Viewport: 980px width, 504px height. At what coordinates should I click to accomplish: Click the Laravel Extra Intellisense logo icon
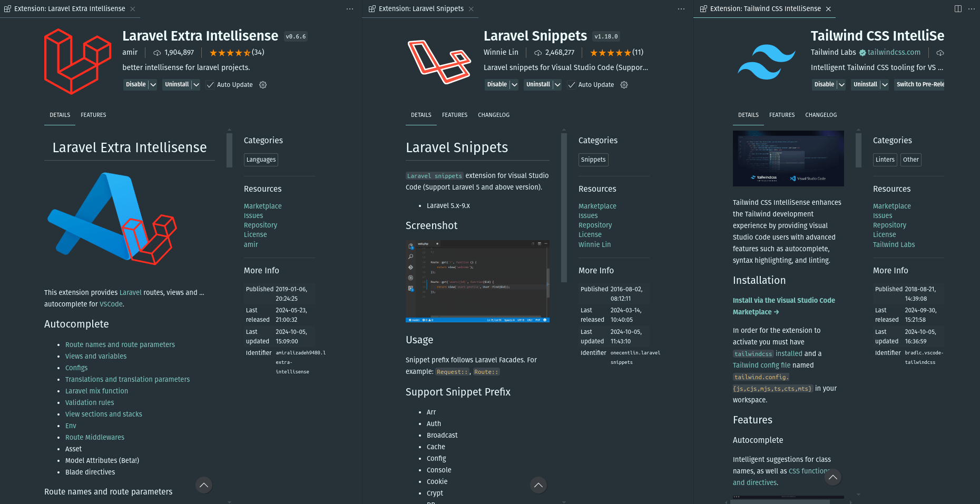78,62
